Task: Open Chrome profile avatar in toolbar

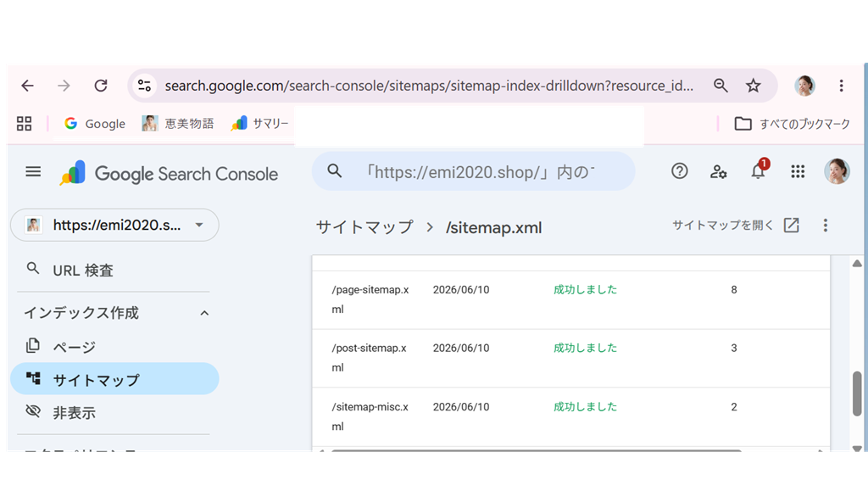Action: click(805, 86)
